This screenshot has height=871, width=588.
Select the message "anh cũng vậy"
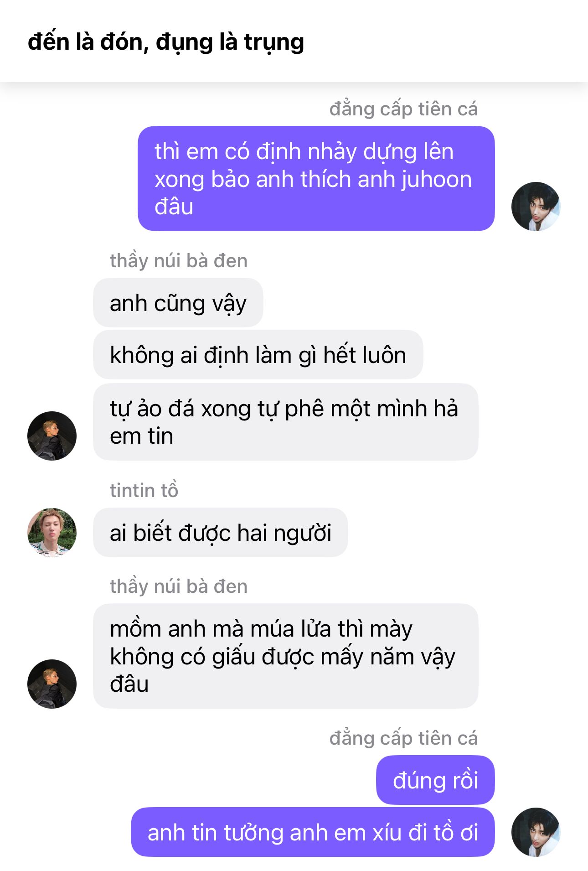[178, 303]
